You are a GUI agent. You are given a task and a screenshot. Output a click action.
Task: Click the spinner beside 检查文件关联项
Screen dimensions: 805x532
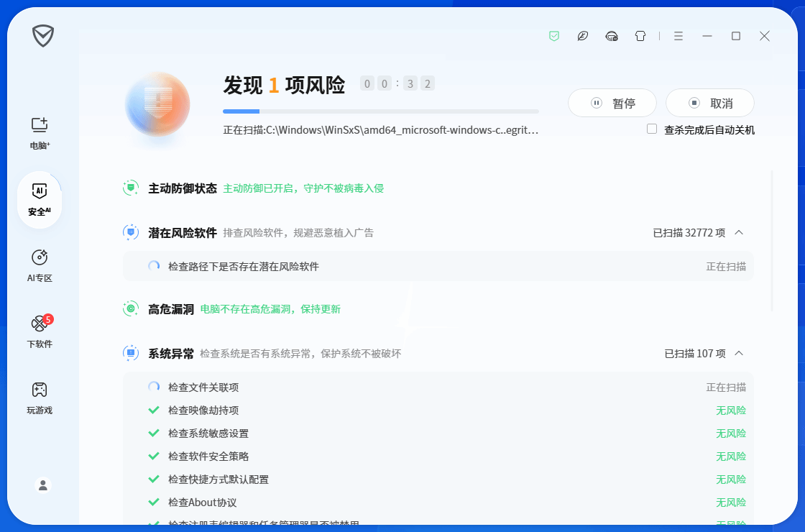(x=154, y=387)
